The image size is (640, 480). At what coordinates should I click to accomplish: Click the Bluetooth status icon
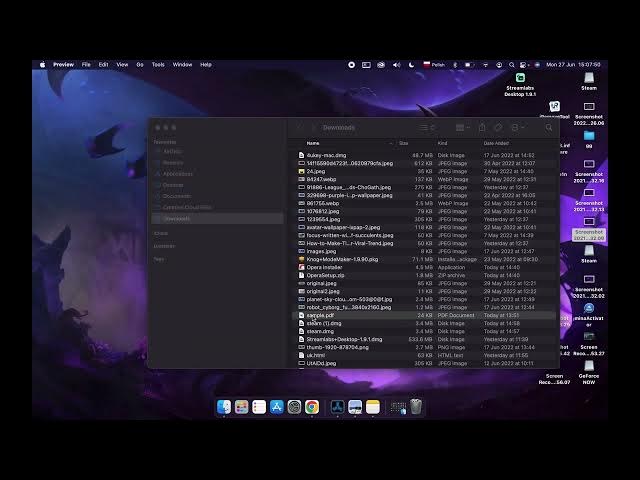455,64
